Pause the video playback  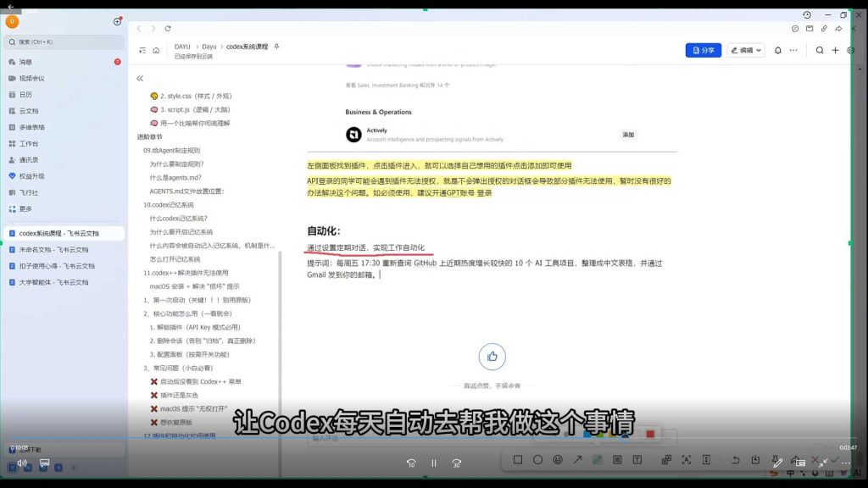(x=433, y=463)
